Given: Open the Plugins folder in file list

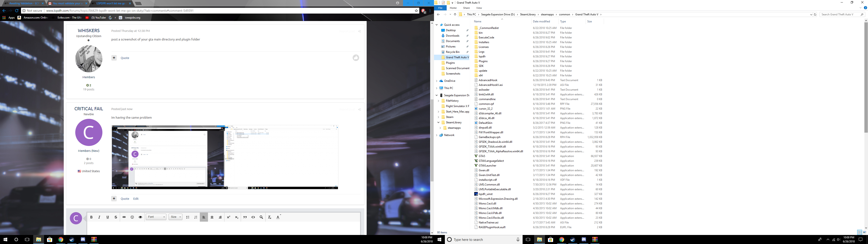Looking at the screenshot, I should click(x=483, y=61).
